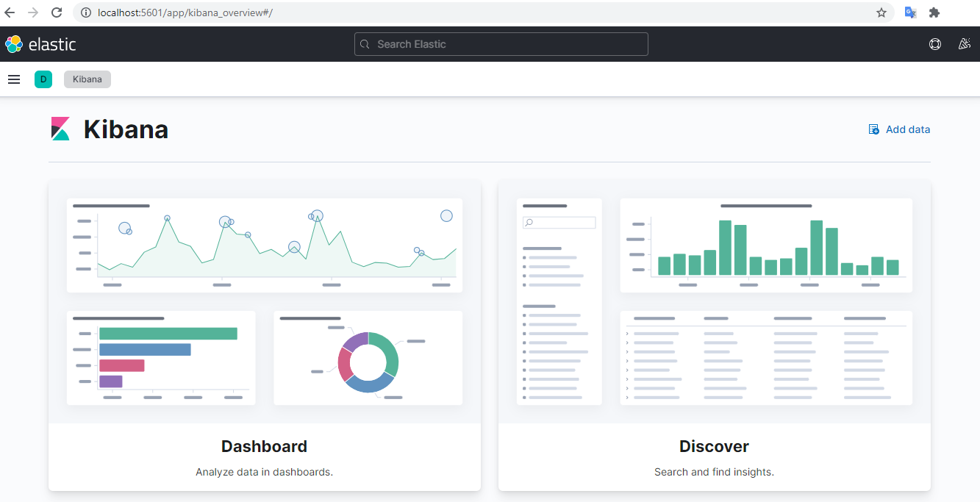This screenshot has width=980, height=502.
Task: Click the Kibana breadcrumb
Action: 87,79
